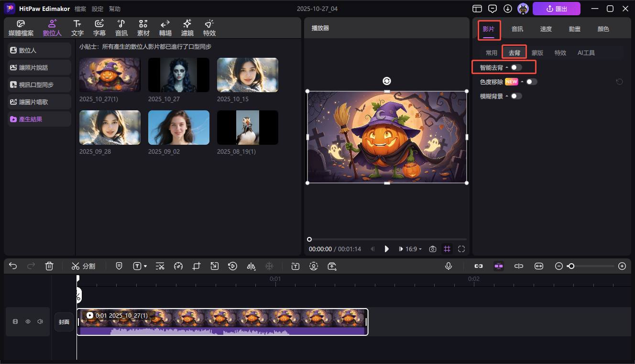Viewport: 635px width, 364px height.
Task: Toggle the 智能去背 switch
Action: (516, 67)
